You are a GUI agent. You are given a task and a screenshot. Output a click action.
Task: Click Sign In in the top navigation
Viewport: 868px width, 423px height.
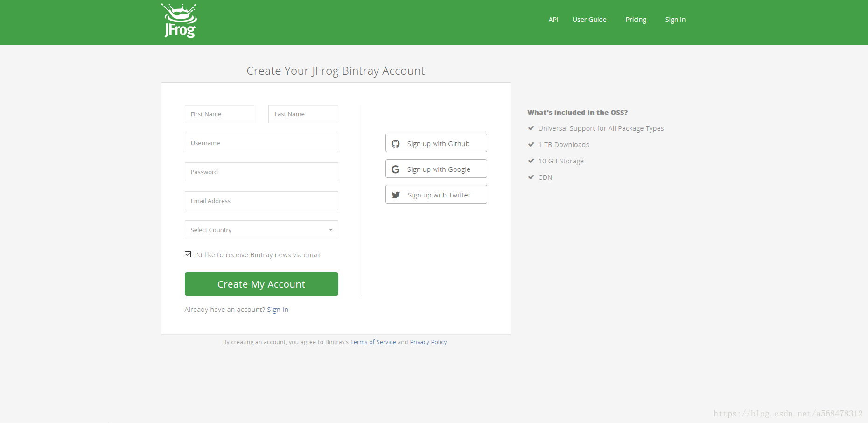(675, 20)
